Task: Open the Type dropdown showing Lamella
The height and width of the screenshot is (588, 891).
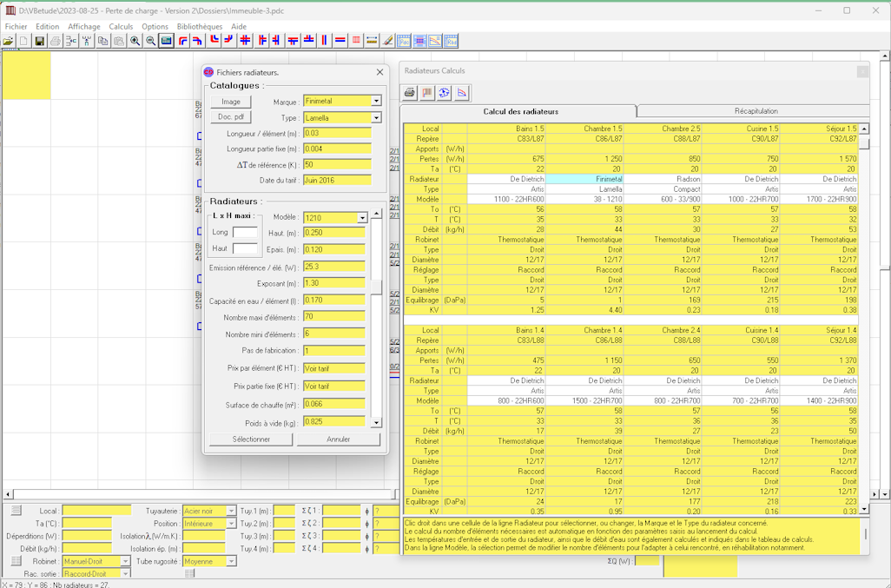Action: 376,118
